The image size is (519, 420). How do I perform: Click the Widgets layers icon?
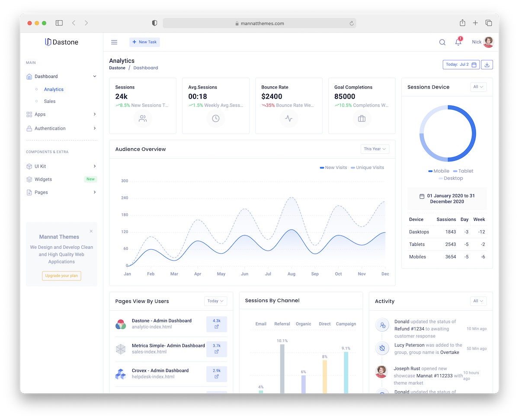pos(29,179)
